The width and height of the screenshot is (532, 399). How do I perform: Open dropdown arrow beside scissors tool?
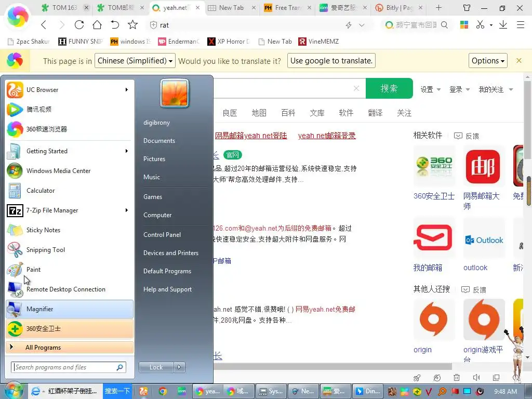(x=491, y=25)
